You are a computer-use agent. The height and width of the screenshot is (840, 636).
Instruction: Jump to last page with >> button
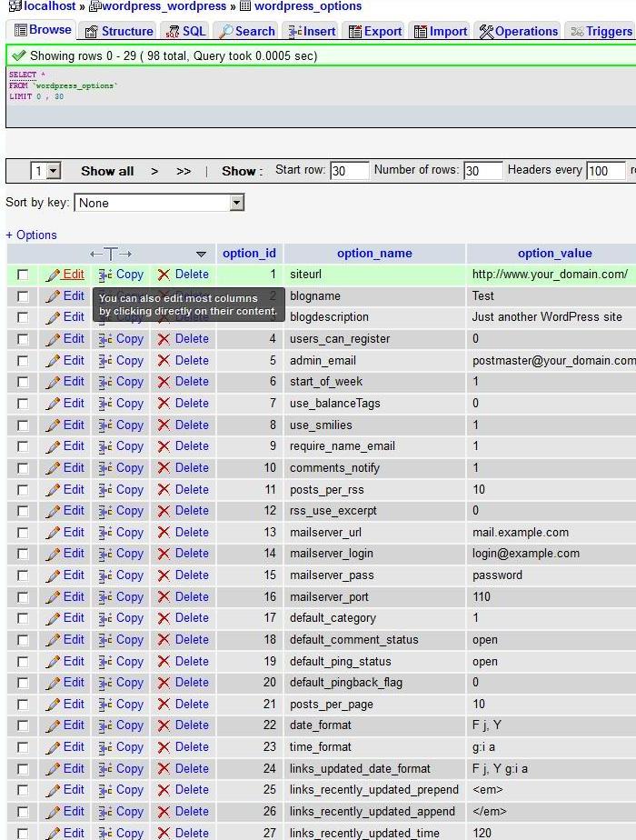tap(184, 172)
